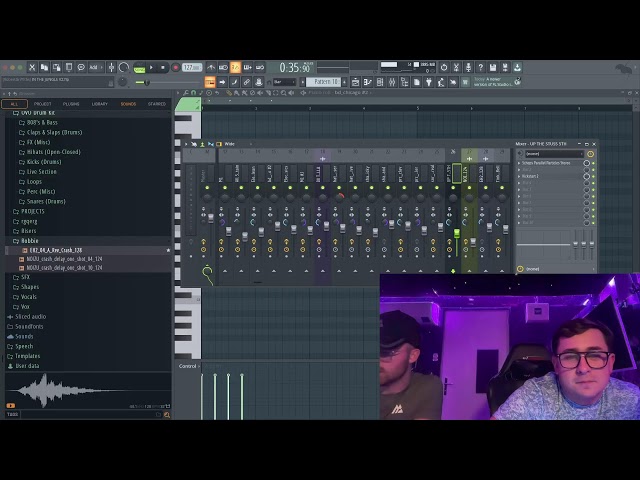Toggle piano roll magnet snap icon

click(193, 93)
